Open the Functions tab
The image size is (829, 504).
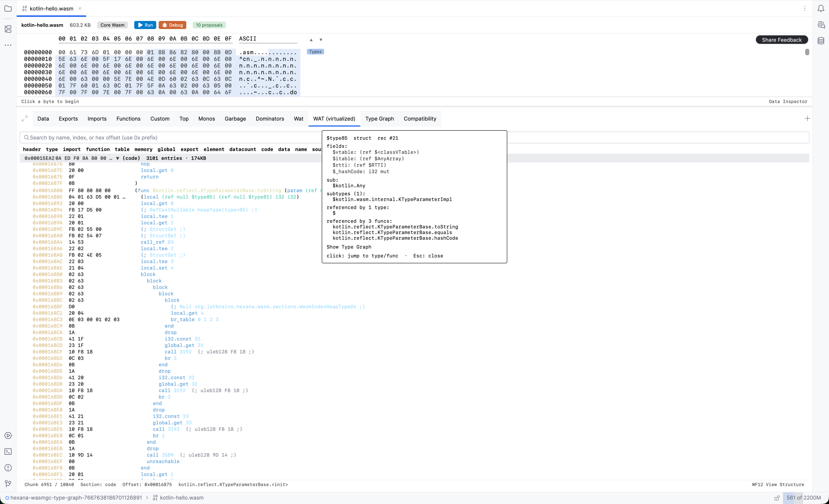pyautogui.click(x=128, y=119)
